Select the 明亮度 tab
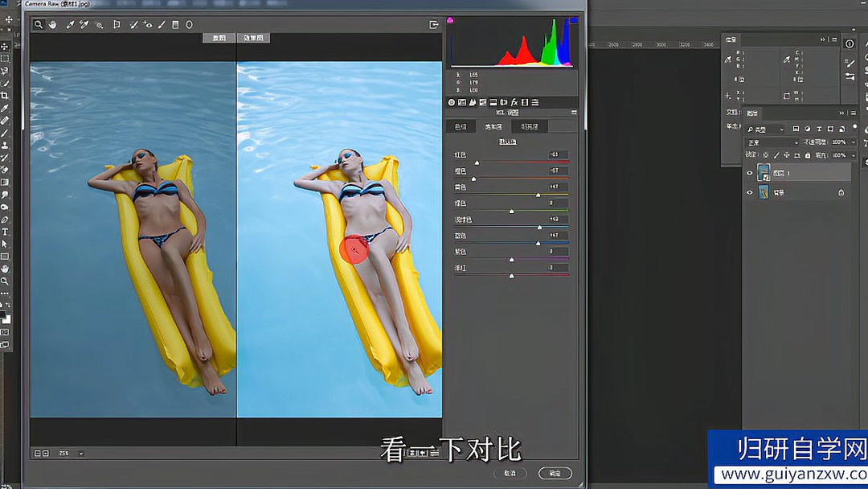The height and width of the screenshot is (489, 868). coord(530,126)
